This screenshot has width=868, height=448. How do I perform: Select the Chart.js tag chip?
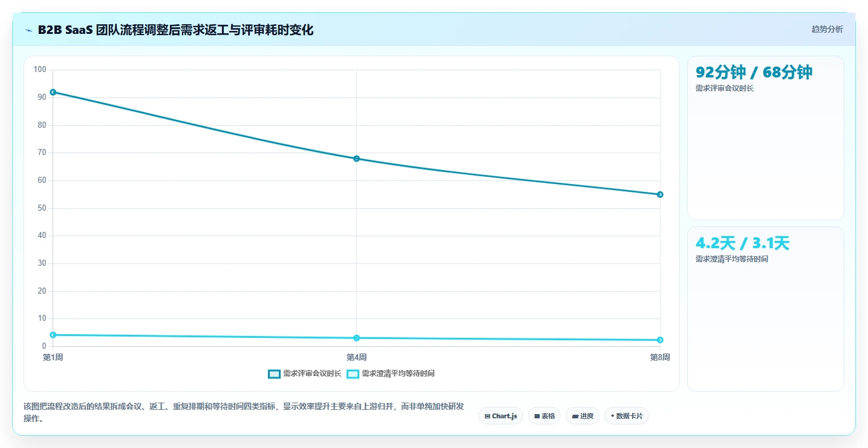pos(501,416)
